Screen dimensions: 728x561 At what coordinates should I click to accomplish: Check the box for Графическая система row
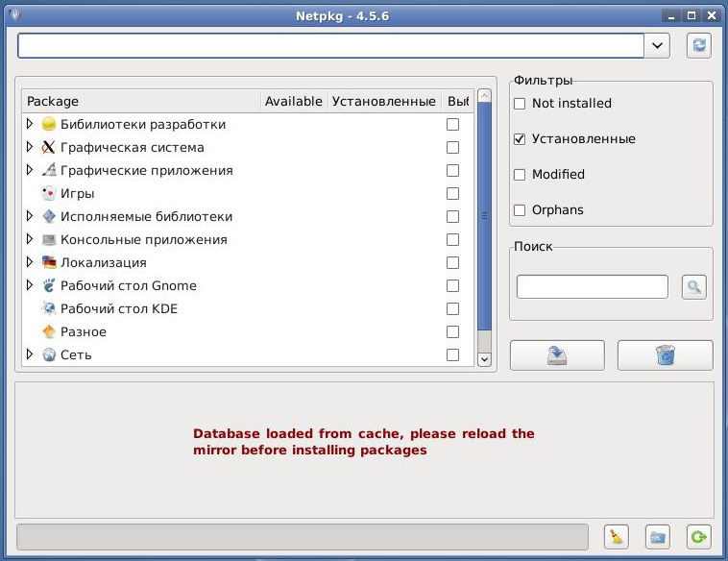[452, 147]
